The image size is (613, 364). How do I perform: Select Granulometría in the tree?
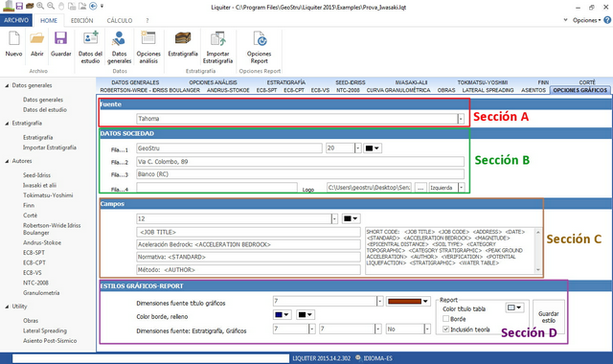(x=41, y=293)
